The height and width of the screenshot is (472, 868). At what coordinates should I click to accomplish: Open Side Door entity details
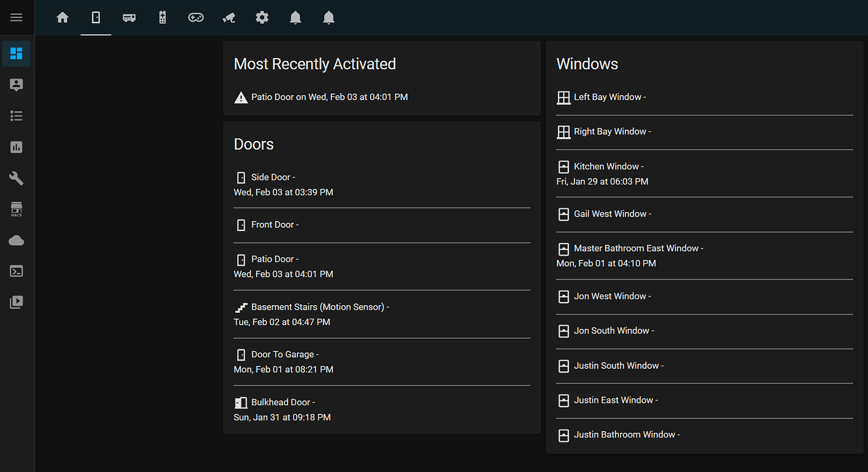(x=272, y=177)
